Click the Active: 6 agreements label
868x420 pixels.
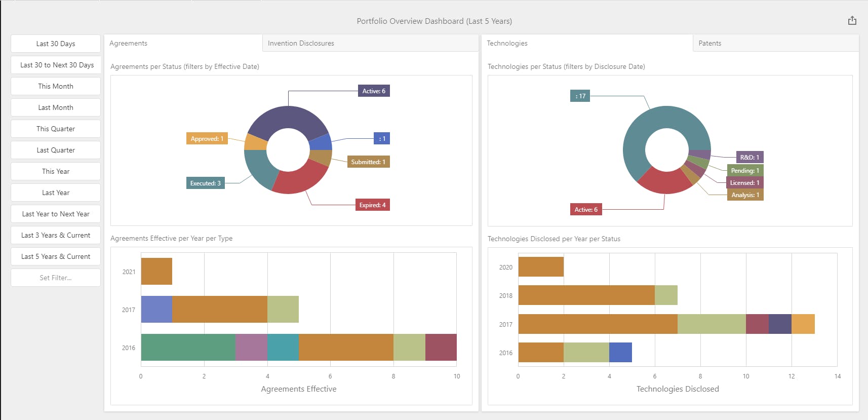(x=374, y=91)
